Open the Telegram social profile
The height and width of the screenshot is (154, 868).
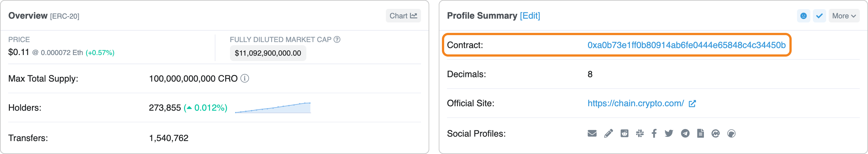tap(685, 133)
